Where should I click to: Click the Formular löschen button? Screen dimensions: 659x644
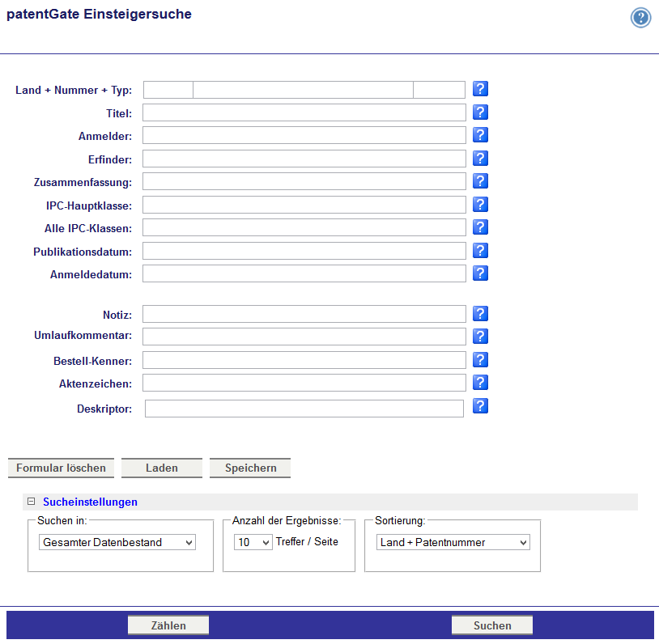click(x=61, y=468)
